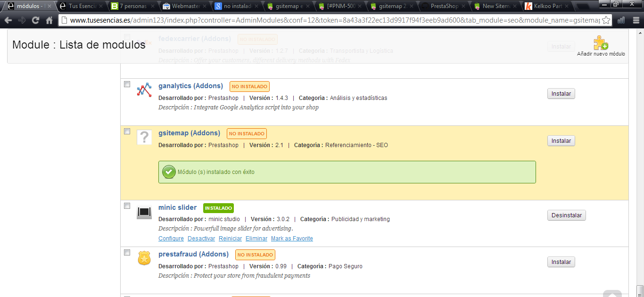Click the Reiniciar link

(230, 239)
